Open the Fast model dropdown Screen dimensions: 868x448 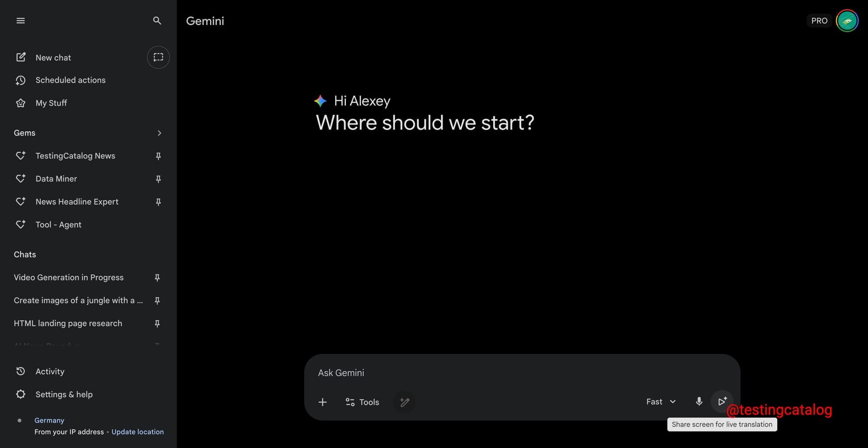(661, 402)
